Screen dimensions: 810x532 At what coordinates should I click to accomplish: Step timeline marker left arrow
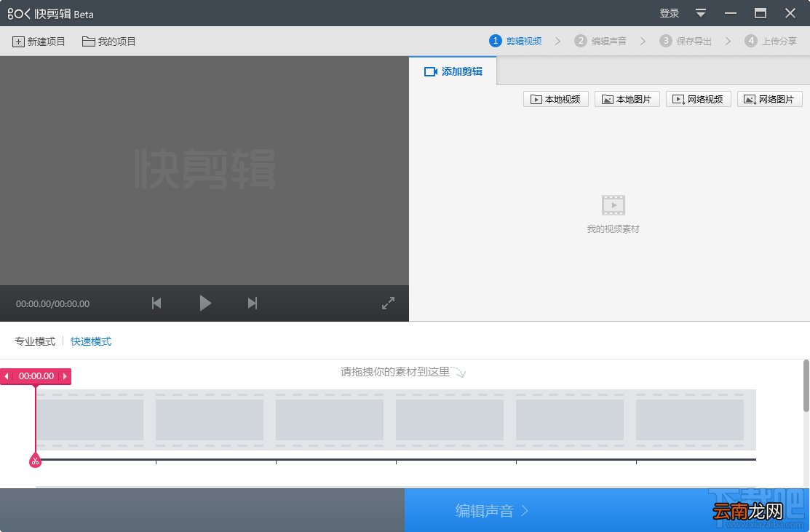pyautogui.click(x=7, y=376)
